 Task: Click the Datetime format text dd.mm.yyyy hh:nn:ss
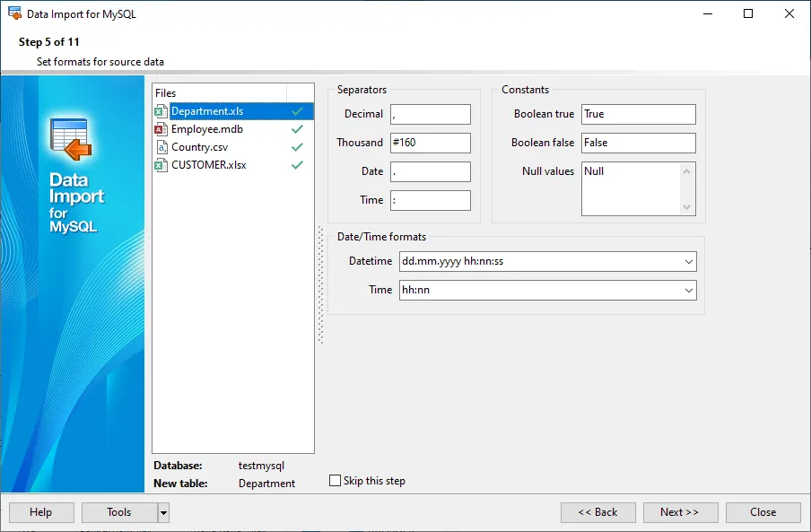click(x=452, y=261)
